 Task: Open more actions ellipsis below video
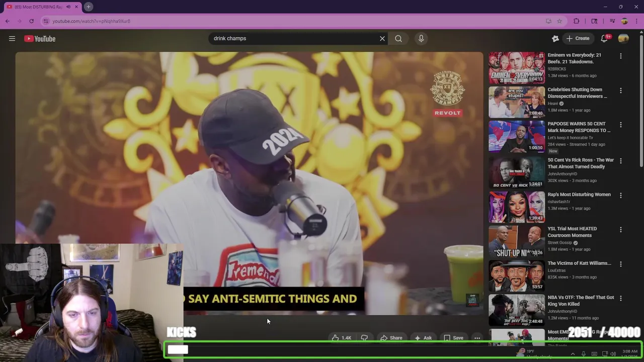(x=477, y=338)
